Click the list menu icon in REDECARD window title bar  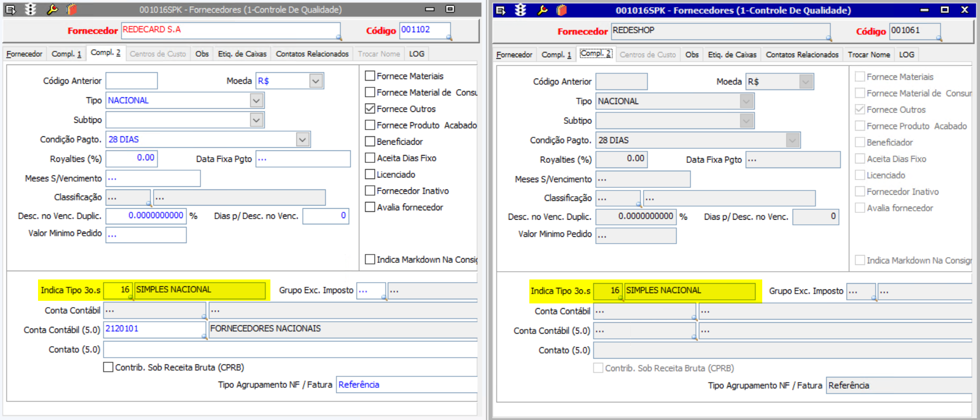coord(10,9)
